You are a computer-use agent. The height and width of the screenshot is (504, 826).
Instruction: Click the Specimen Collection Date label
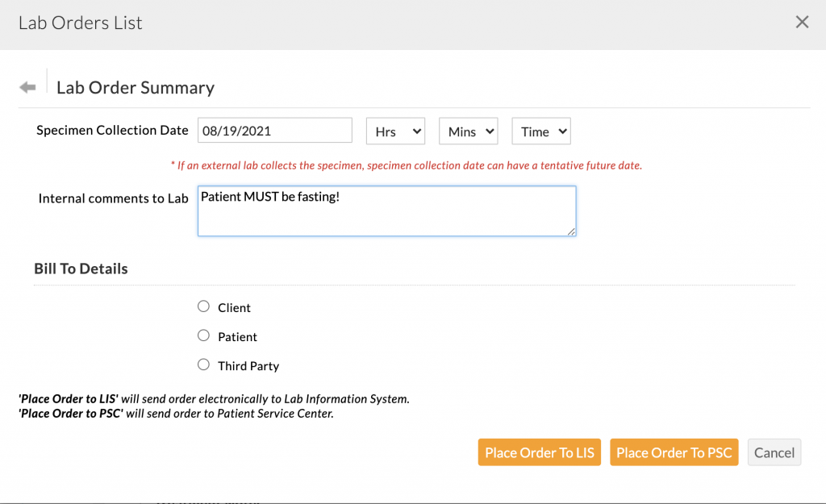112,131
